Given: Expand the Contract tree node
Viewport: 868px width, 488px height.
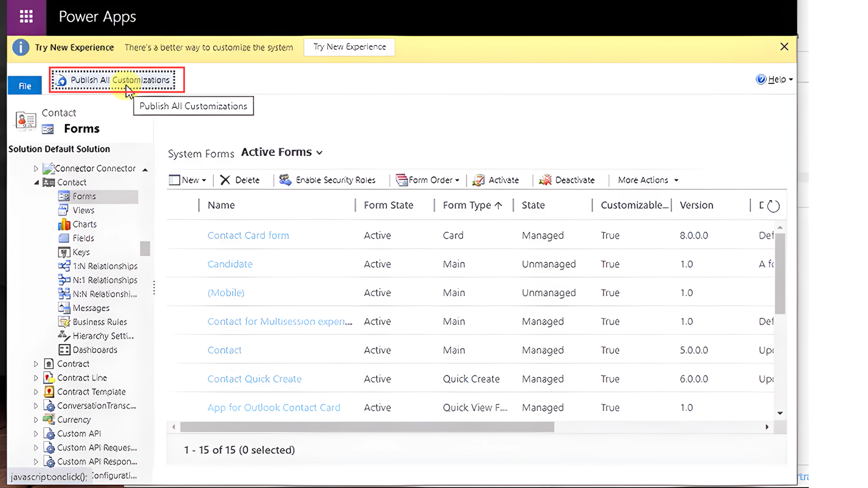Looking at the screenshot, I should [x=36, y=364].
